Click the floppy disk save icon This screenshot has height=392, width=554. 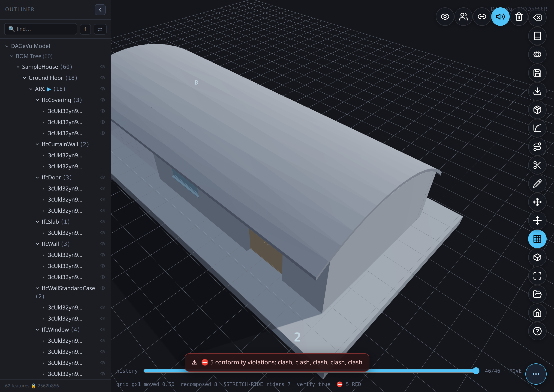point(537,73)
